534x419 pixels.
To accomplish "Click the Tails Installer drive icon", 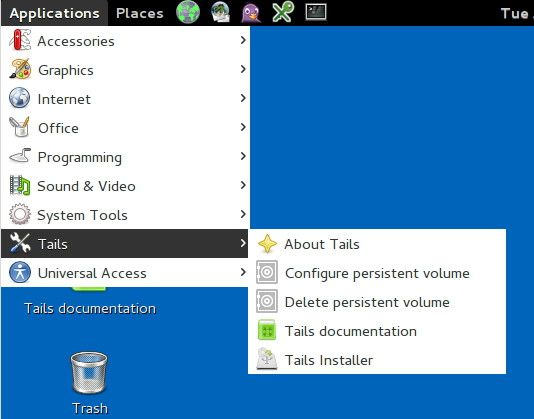I will 267,359.
